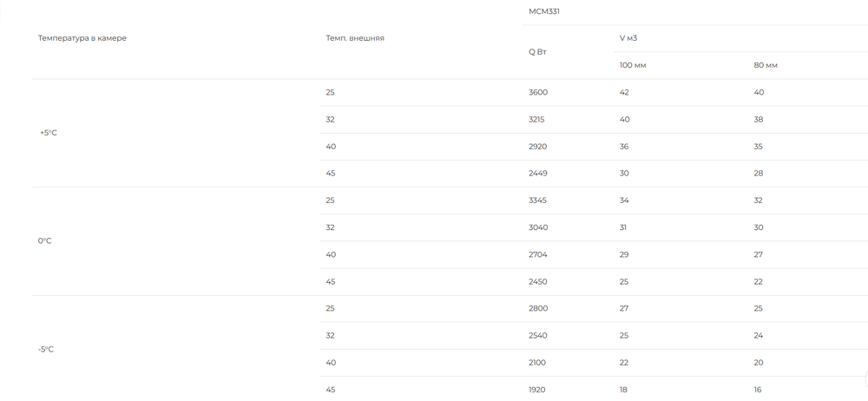Select the Q value 3040 cell
Image resolution: width=868 pixels, height=401 pixels.
pyautogui.click(x=538, y=227)
